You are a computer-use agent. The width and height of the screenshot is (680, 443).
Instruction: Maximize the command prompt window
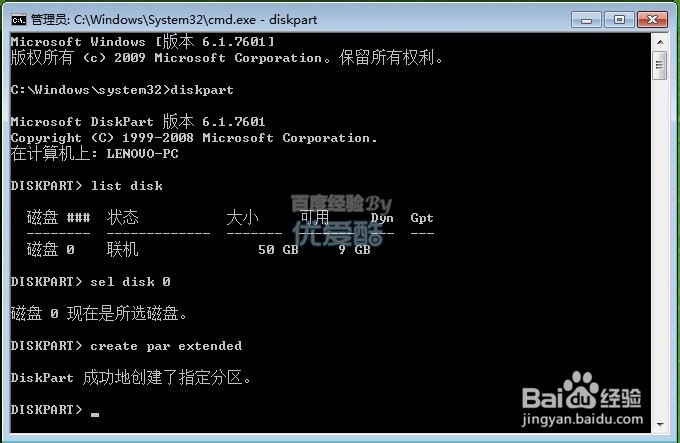pos(619,20)
